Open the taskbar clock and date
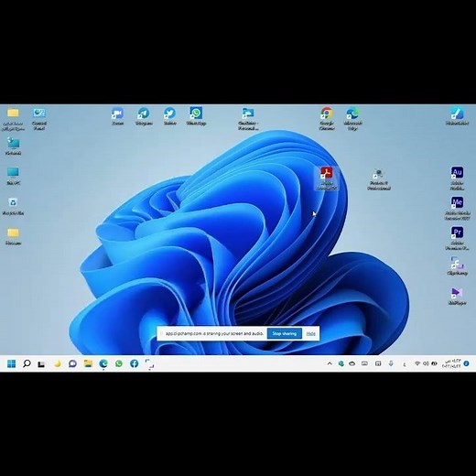The height and width of the screenshot is (476, 476). (452, 363)
